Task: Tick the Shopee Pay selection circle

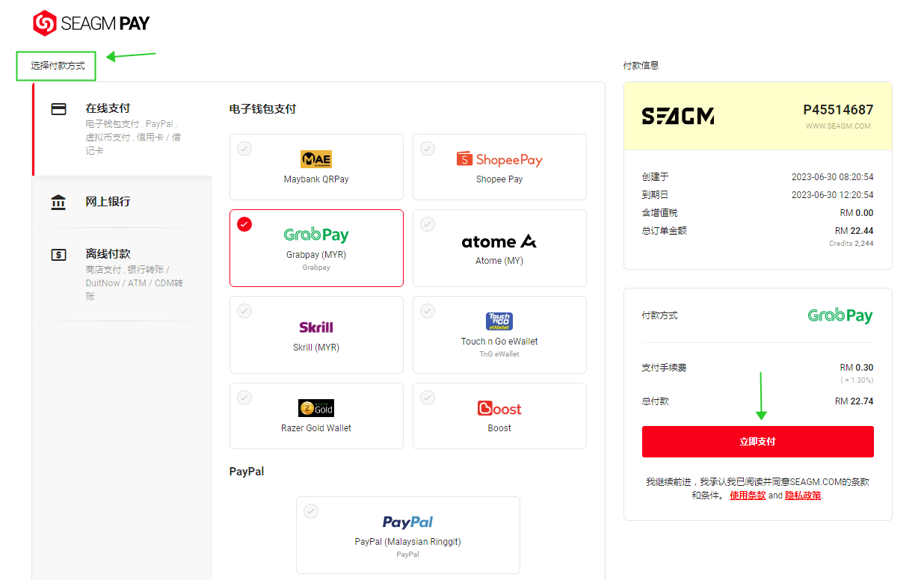Action: 428,149
